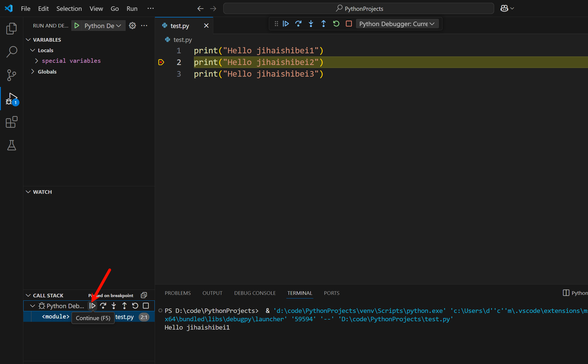588x364 pixels.
Task: Toggle the breakpoint on line 2
Action: pos(161,62)
